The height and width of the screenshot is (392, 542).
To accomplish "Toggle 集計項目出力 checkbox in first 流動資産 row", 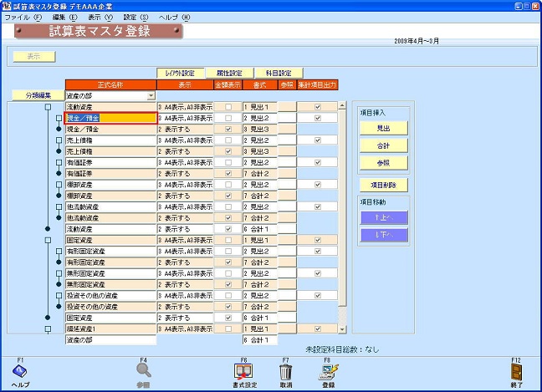I will [x=317, y=107].
